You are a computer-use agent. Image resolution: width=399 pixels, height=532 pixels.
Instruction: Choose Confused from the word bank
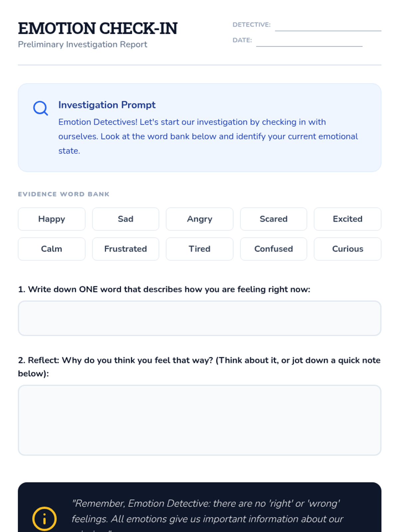(273, 249)
